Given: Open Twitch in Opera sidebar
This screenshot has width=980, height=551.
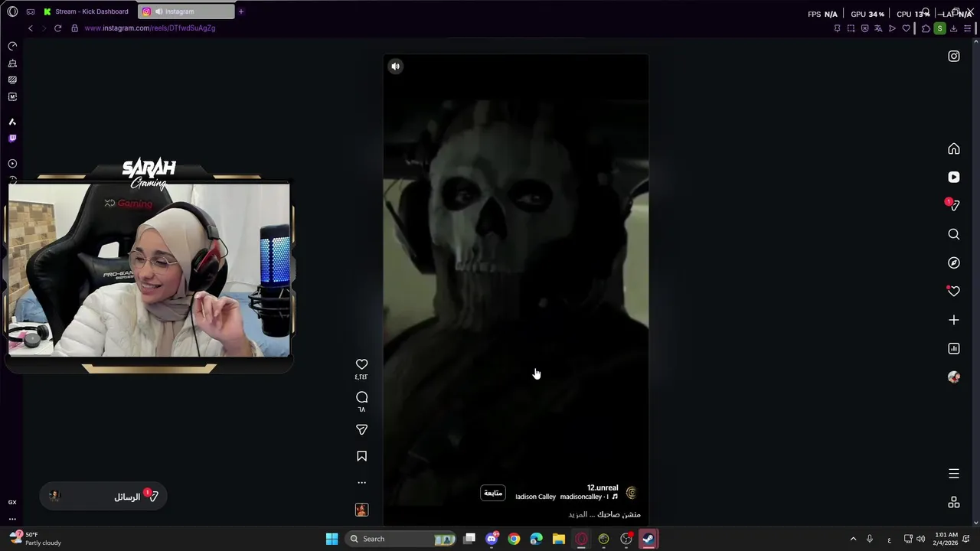Looking at the screenshot, I should 12,139.
